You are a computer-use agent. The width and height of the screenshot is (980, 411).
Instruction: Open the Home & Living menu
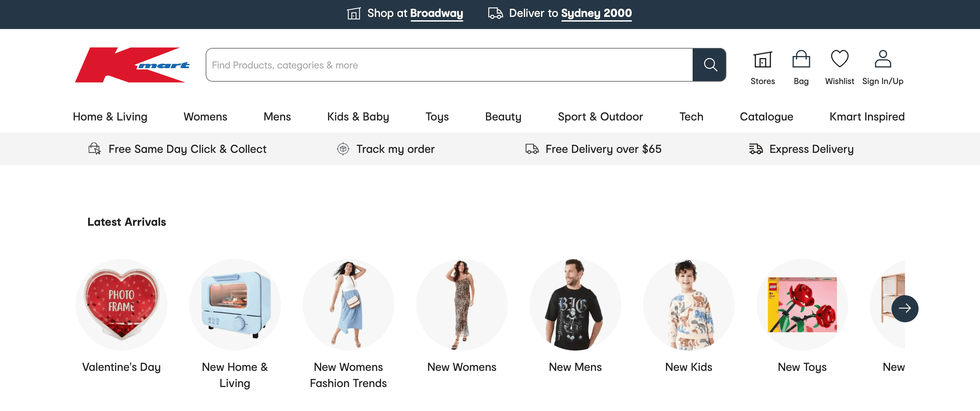110,117
